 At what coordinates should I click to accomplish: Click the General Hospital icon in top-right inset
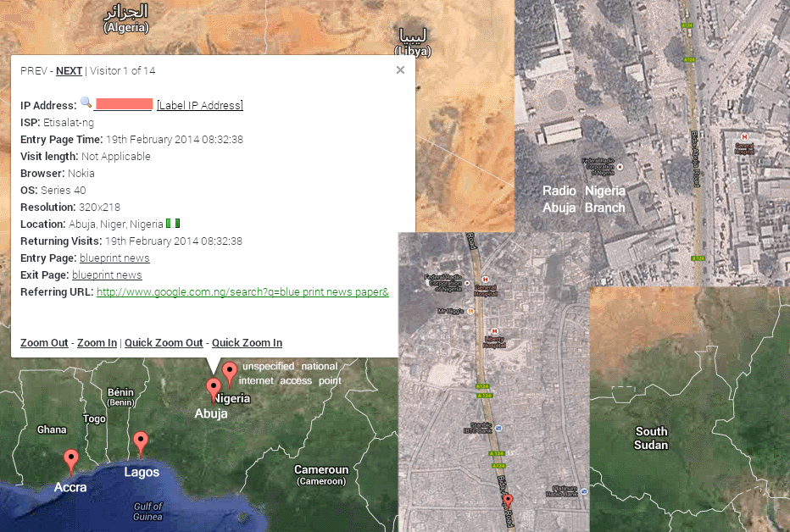[x=744, y=136]
